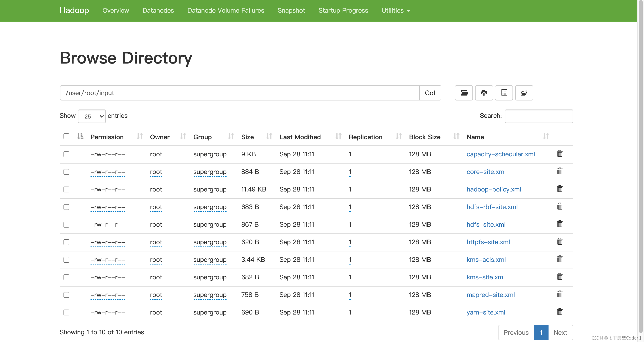This screenshot has height=342, width=644.
Task: Expand the Utilities dropdown menu
Action: click(395, 11)
